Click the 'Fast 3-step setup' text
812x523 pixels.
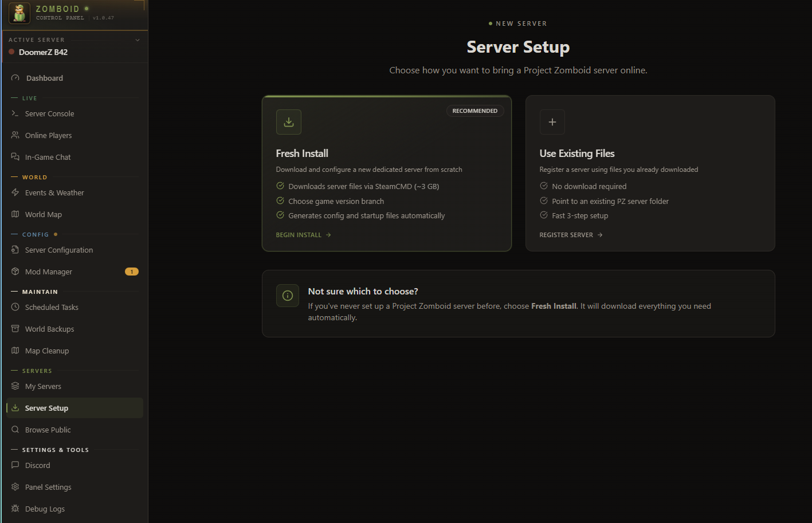coord(580,215)
